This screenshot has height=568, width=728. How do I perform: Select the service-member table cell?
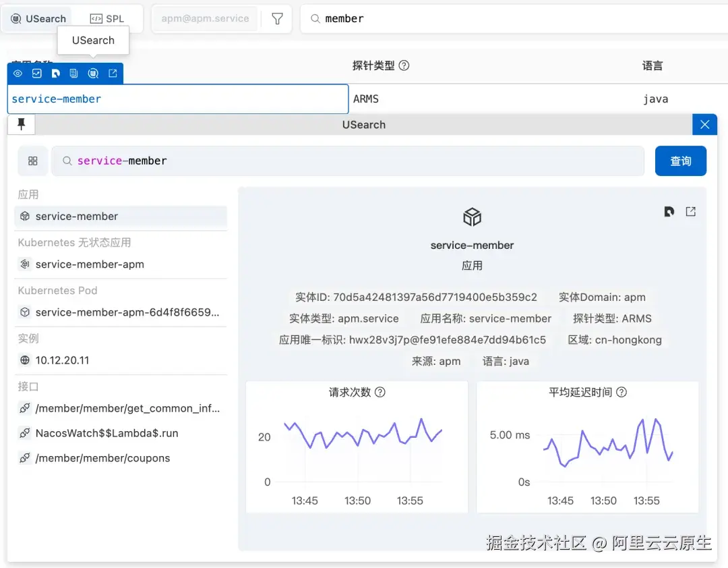point(178,99)
